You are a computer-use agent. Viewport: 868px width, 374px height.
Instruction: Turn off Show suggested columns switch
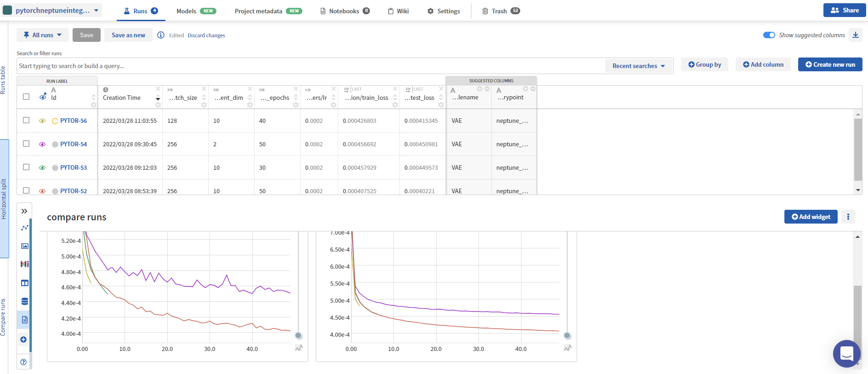pyautogui.click(x=769, y=35)
